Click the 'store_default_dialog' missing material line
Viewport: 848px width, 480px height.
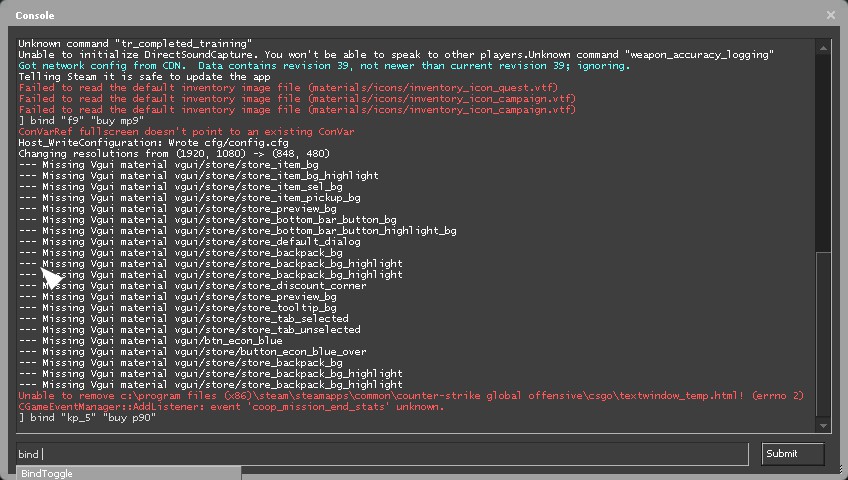click(x=189, y=242)
